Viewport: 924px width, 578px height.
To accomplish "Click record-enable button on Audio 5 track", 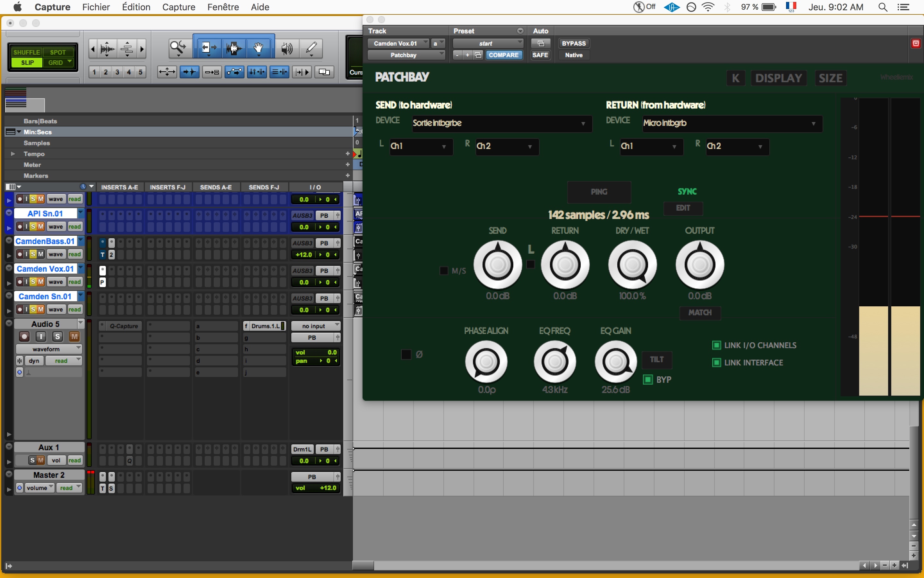I will [x=24, y=337].
